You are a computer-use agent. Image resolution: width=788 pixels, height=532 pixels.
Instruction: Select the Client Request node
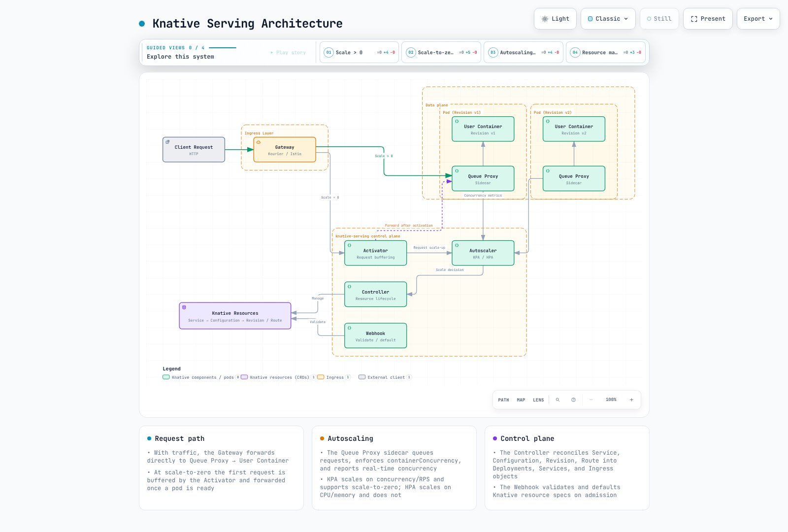click(194, 150)
